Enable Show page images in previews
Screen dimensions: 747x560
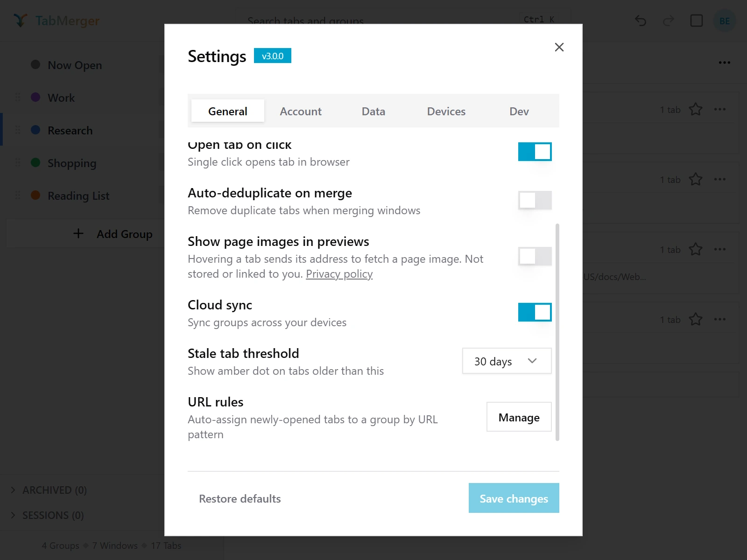pyautogui.click(x=535, y=256)
